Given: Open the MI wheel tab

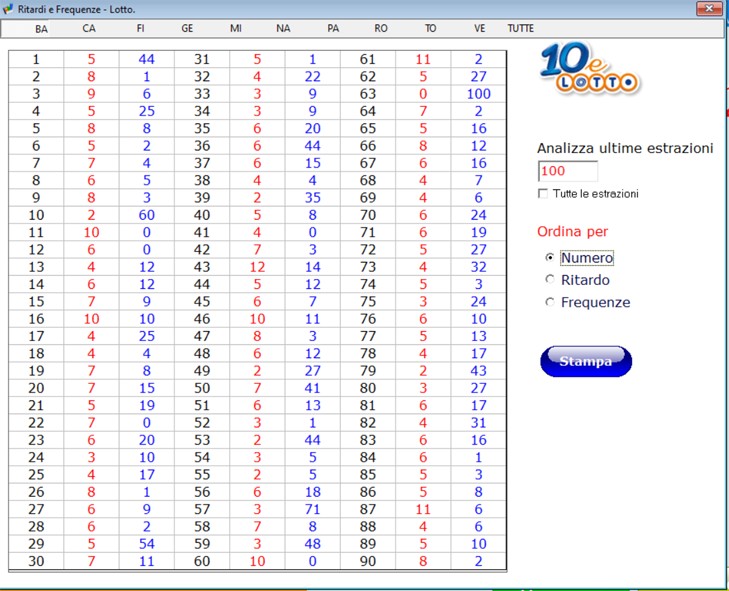Looking at the screenshot, I should pyautogui.click(x=236, y=28).
